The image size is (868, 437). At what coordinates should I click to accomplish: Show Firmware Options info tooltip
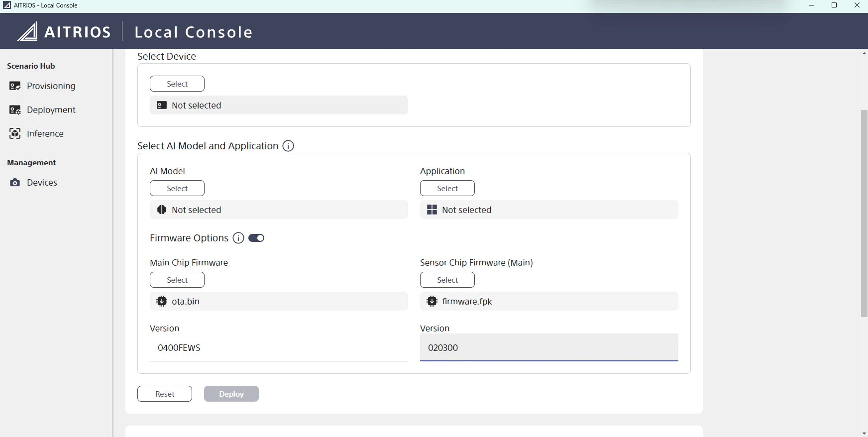(x=238, y=238)
